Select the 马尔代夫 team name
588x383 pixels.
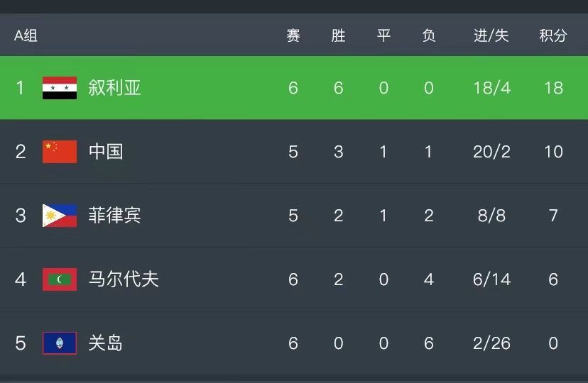(124, 279)
